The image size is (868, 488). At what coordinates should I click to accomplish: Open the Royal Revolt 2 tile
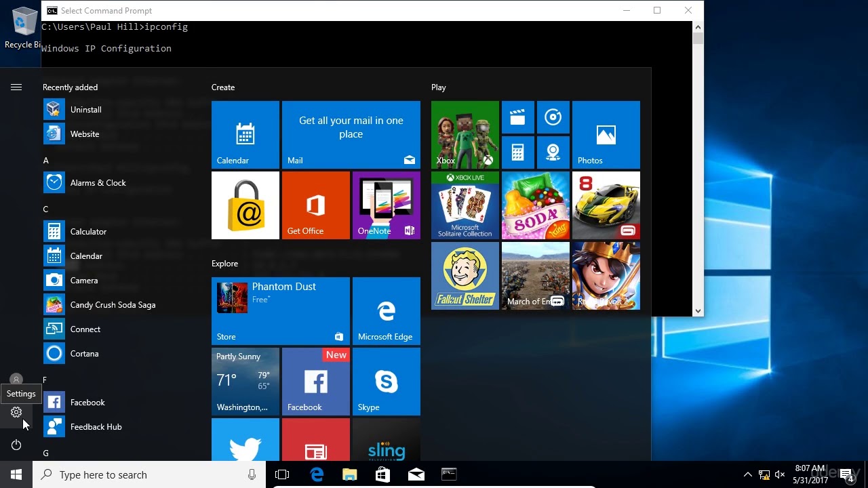click(606, 276)
